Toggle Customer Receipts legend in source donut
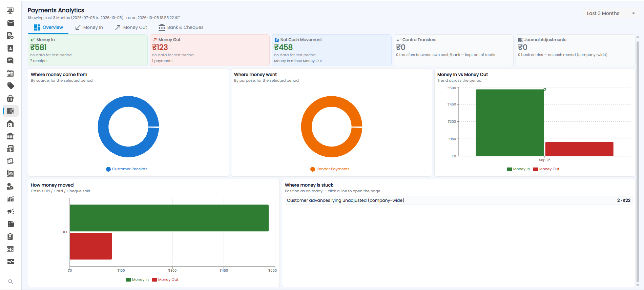644x290 pixels. [x=127, y=169]
